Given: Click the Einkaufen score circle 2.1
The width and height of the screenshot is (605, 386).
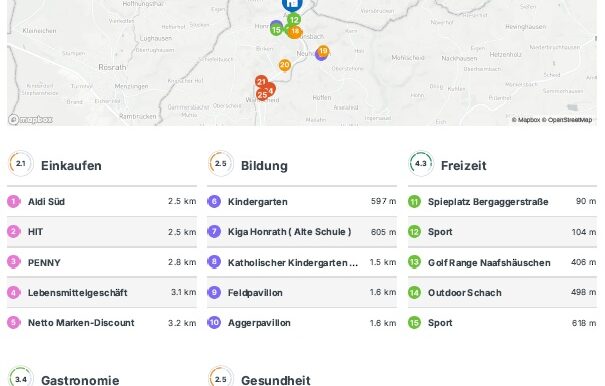Looking at the screenshot, I should coord(21,164).
